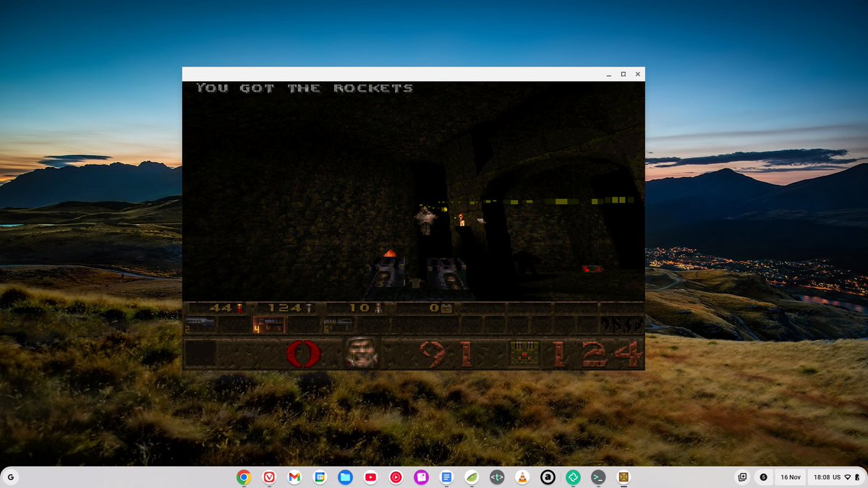Open YouTube from the shelf
The height and width of the screenshot is (488, 868).
(x=370, y=476)
